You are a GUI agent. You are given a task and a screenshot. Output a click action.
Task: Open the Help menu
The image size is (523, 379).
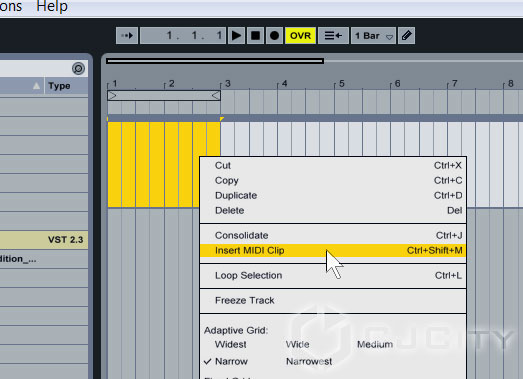(52, 6)
